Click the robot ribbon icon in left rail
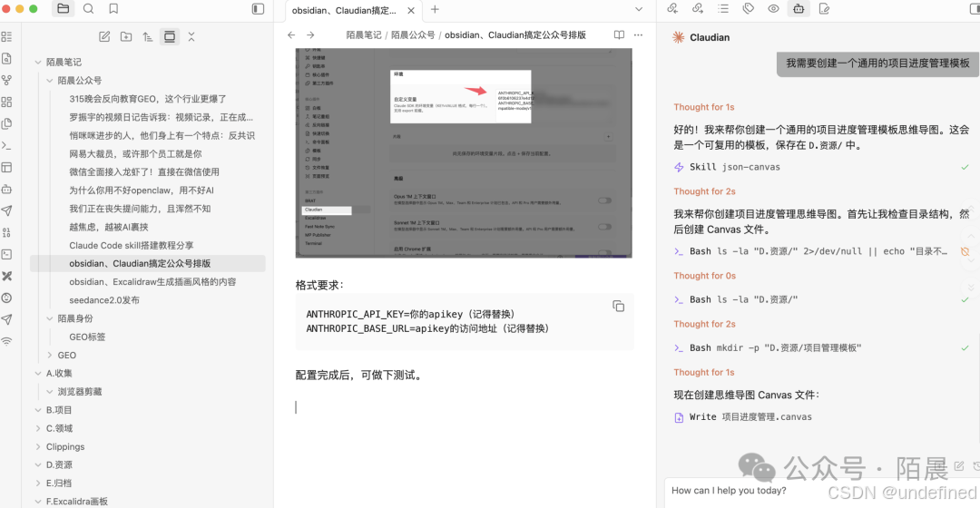Image resolution: width=980 pixels, height=508 pixels. click(7, 190)
